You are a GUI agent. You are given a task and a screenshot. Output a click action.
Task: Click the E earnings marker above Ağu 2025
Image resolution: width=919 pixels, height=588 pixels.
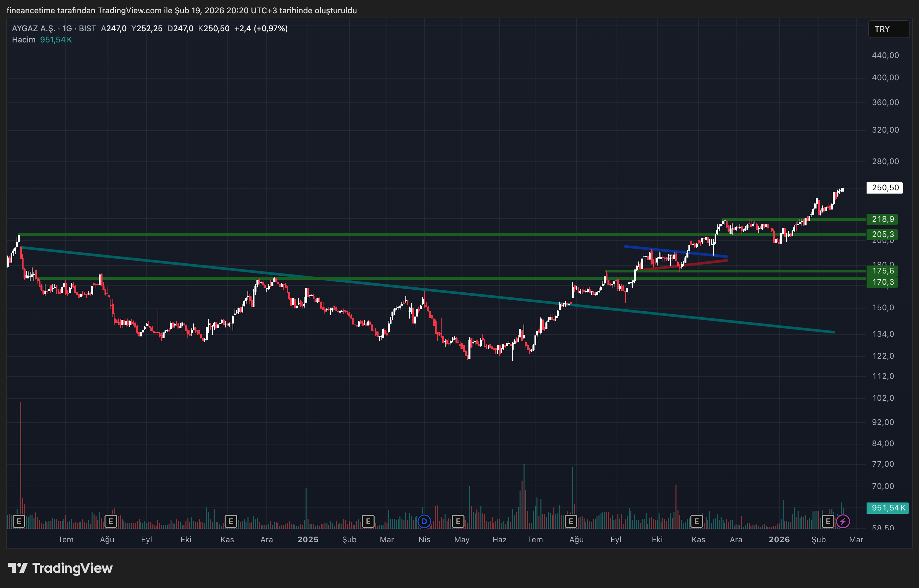(x=571, y=521)
